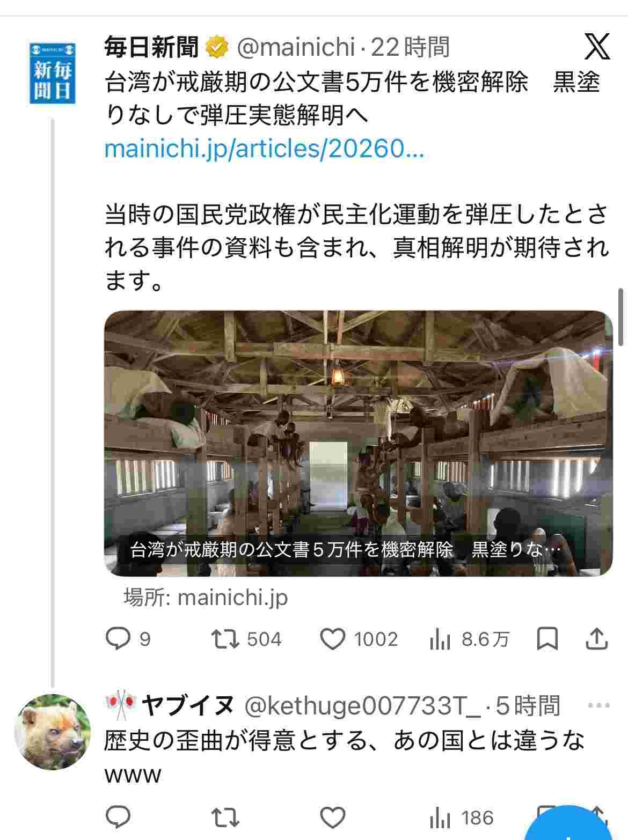Screen dimensions: 628x840
Task: Open the article preview image card
Action: coord(358,443)
